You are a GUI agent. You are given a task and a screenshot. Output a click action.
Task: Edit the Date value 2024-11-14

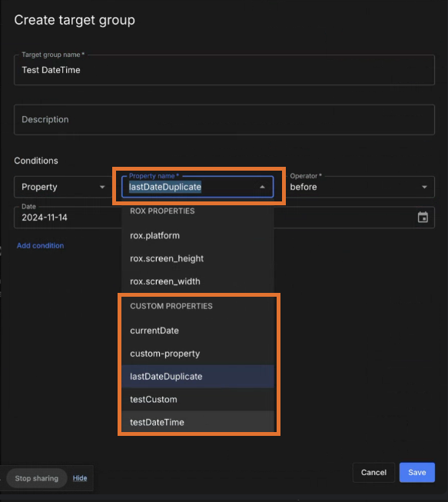point(45,218)
